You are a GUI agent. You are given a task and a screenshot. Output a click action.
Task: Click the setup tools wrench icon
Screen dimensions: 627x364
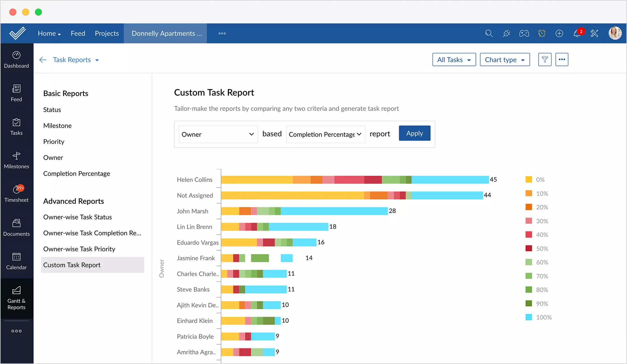coord(595,33)
